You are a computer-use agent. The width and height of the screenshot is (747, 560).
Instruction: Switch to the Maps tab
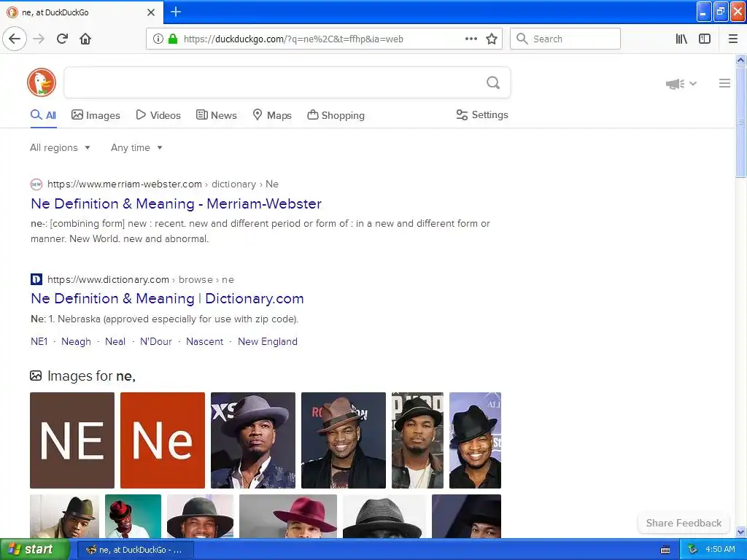coord(272,115)
